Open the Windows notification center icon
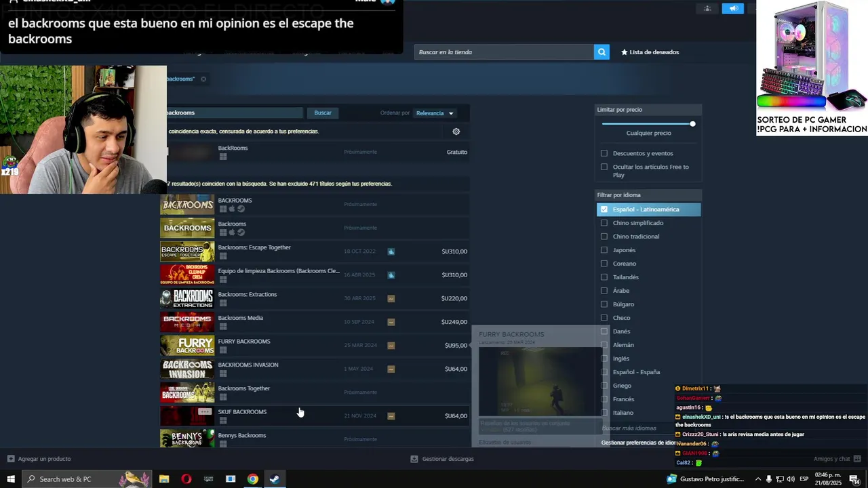868x488 pixels. [854, 479]
